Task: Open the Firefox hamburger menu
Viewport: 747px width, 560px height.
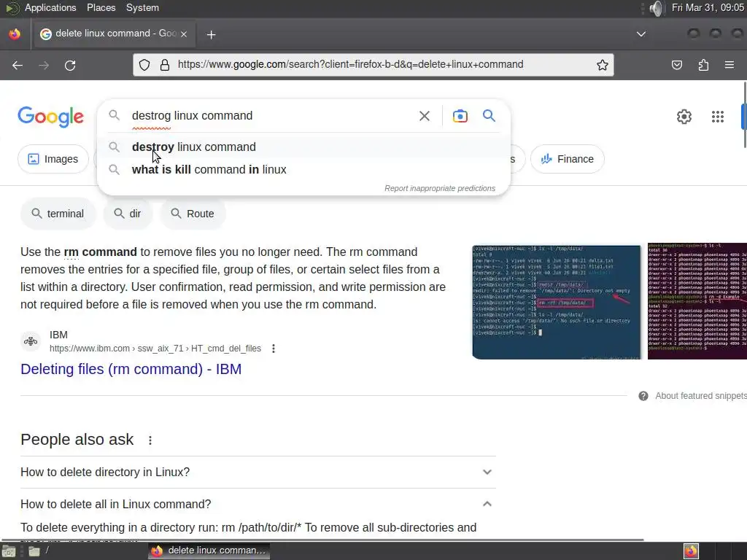Action: [x=729, y=65]
